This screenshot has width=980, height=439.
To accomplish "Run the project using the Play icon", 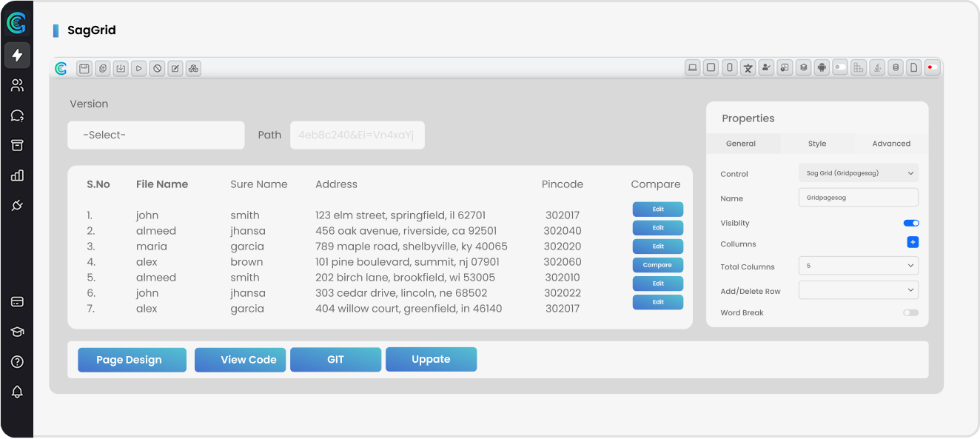I will point(138,68).
